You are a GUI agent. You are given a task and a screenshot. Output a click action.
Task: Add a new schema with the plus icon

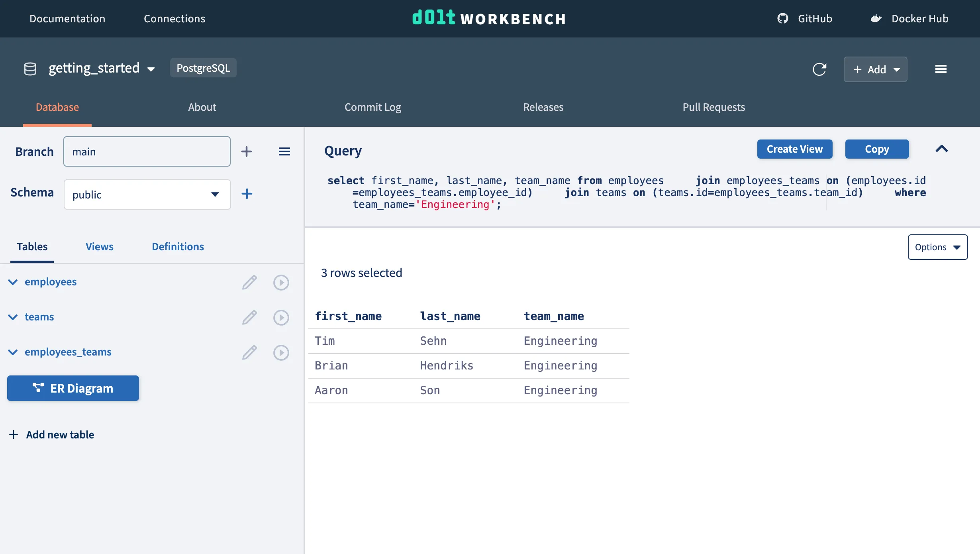pos(247,194)
